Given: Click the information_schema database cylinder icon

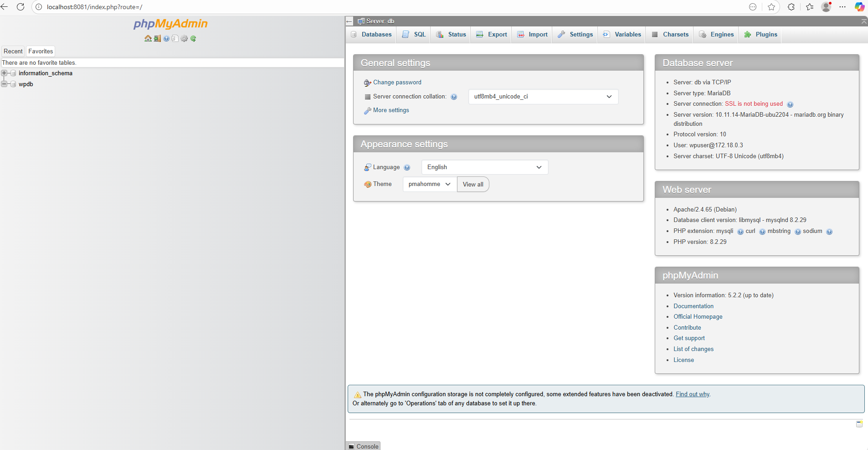Looking at the screenshot, I should 13,73.
